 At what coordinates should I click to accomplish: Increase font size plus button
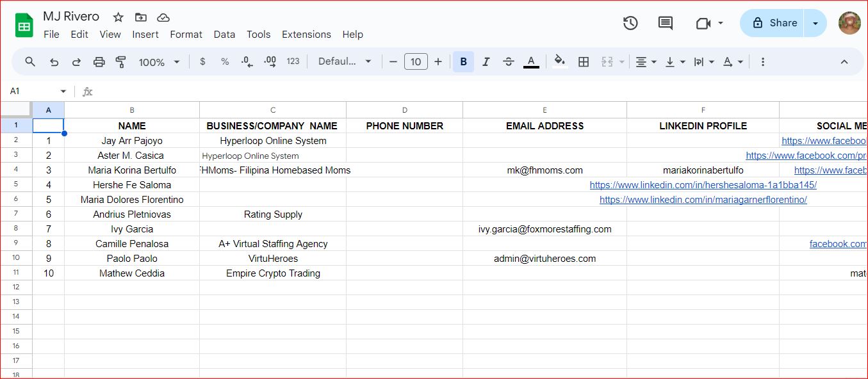tap(438, 61)
